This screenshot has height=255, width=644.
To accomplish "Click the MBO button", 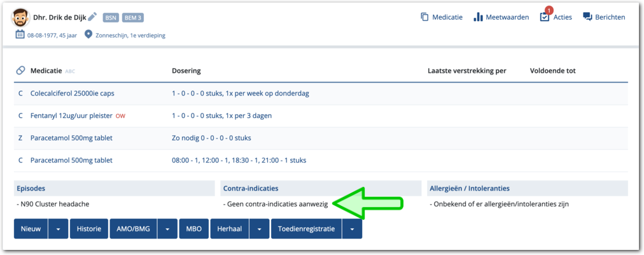I will pos(194,229).
